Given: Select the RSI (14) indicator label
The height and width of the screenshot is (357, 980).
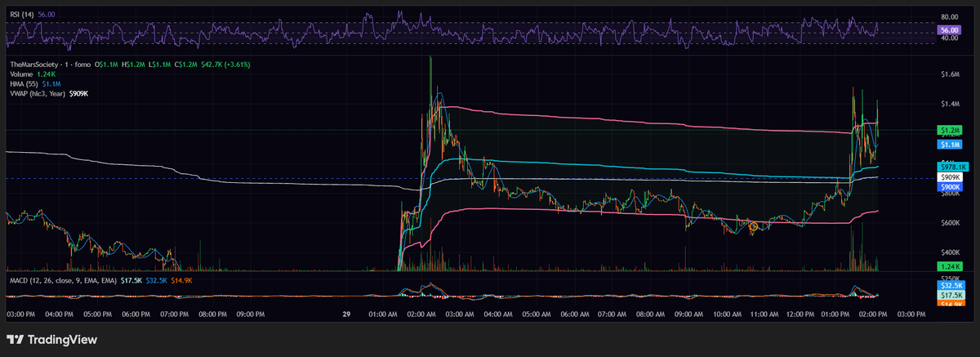Looking at the screenshot, I should click(x=21, y=13).
